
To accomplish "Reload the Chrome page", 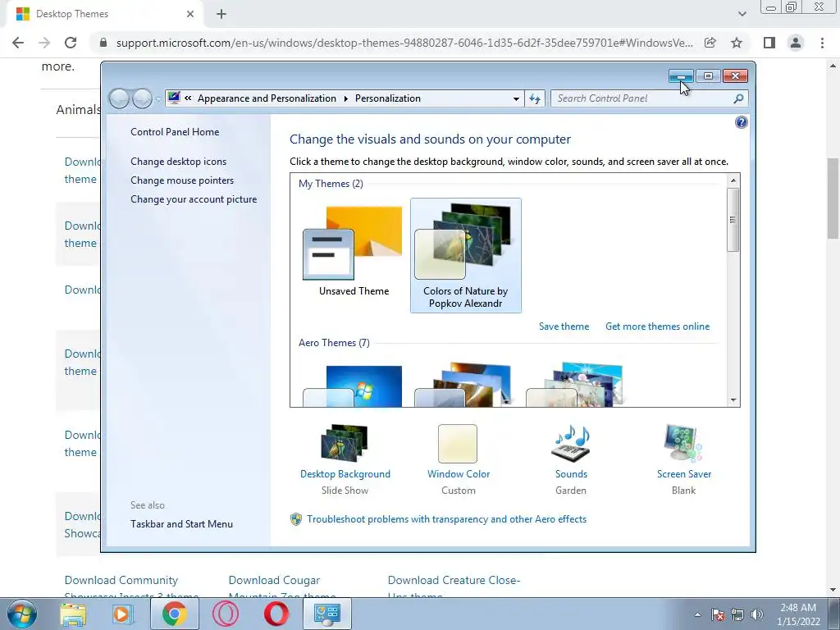I will tap(71, 43).
